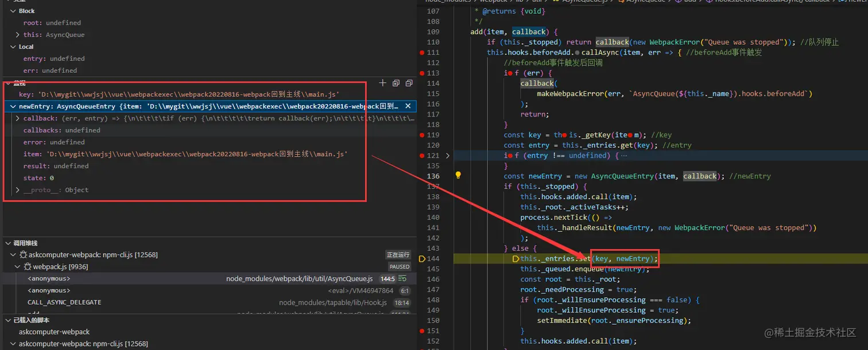Image resolution: width=868 pixels, height=350 pixels.
Task: Click the 18:14 line badge in call stack
Action: pos(402,302)
